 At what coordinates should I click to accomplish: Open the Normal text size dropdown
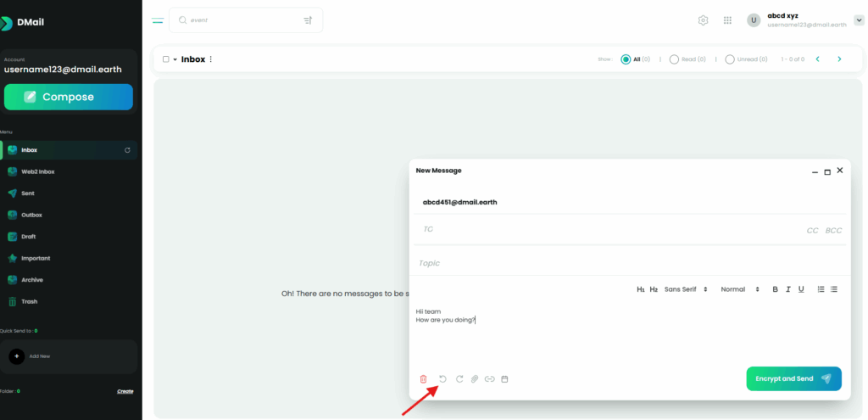pos(739,289)
